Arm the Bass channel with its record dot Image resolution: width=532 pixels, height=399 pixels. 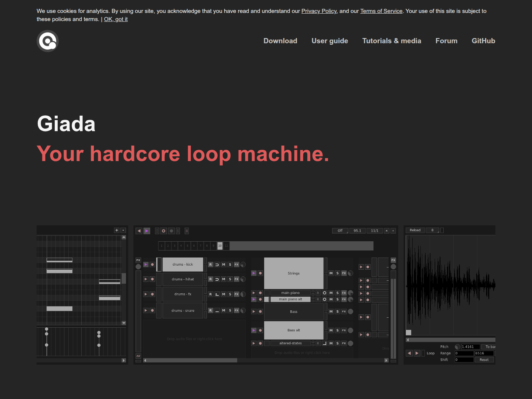click(260, 311)
